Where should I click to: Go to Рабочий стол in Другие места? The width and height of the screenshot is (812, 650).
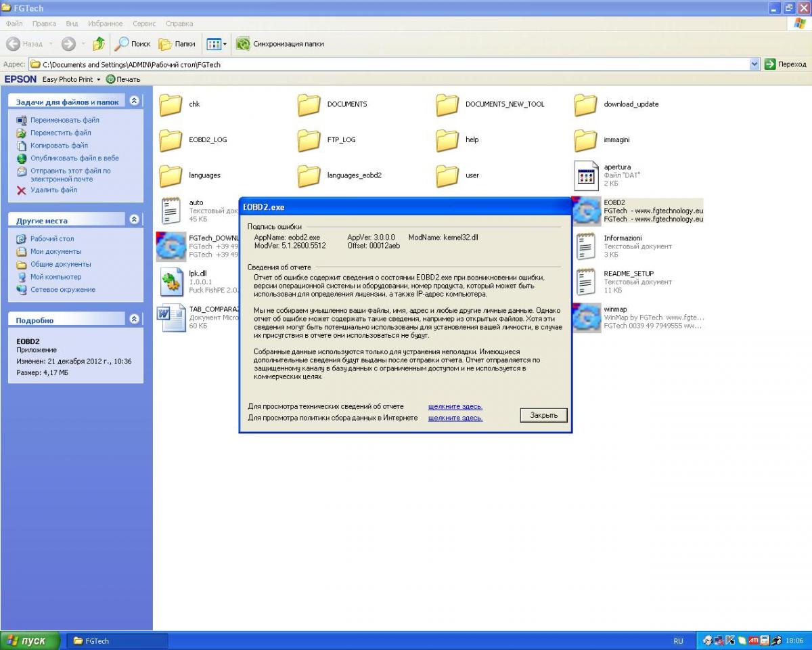tap(45, 239)
